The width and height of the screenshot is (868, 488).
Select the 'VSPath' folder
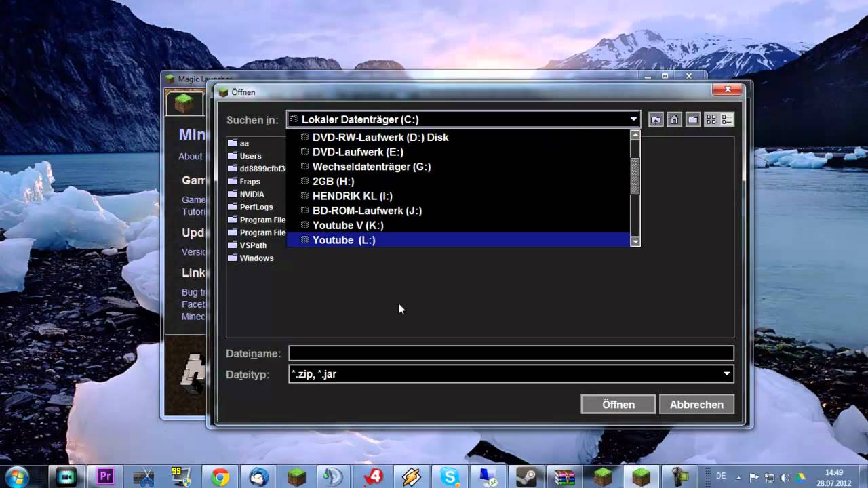pyautogui.click(x=248, y=245)
